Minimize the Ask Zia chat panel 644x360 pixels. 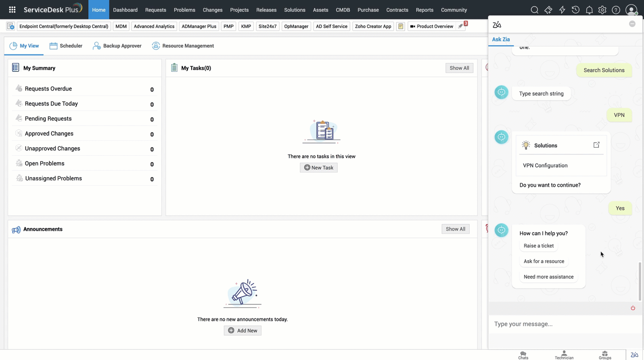(x=632, y=24)
